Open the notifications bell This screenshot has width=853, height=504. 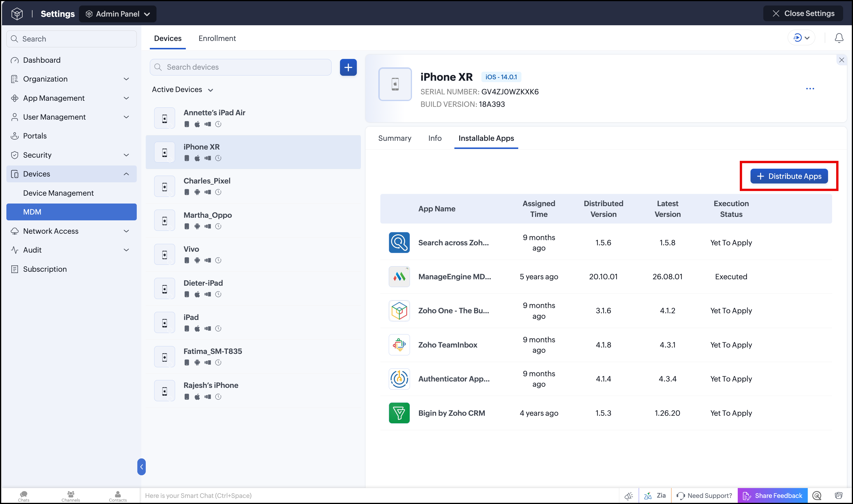point(839,38)
